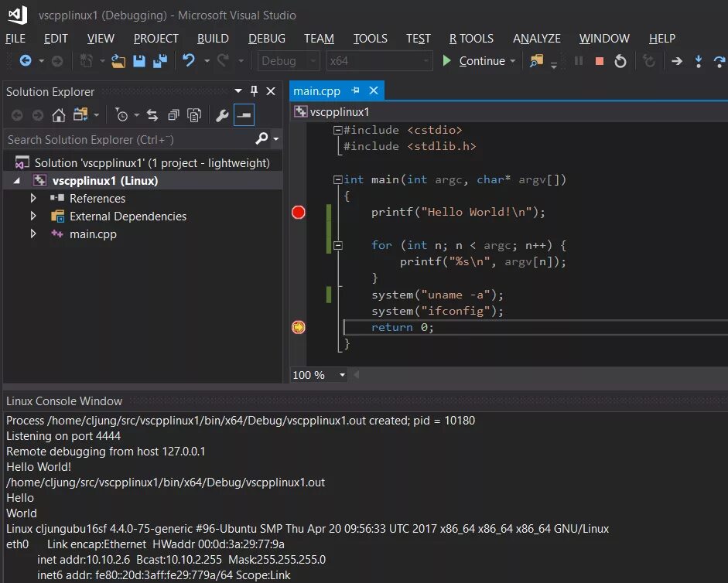Click Solution Explorer search magnifier icon

pyautogui.click(x=261, y=138)
